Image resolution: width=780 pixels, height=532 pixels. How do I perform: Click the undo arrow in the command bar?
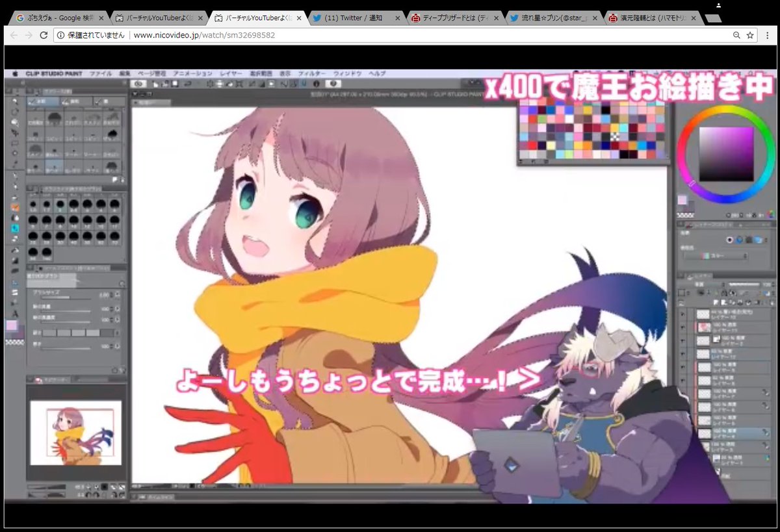[x=188, y=84]
